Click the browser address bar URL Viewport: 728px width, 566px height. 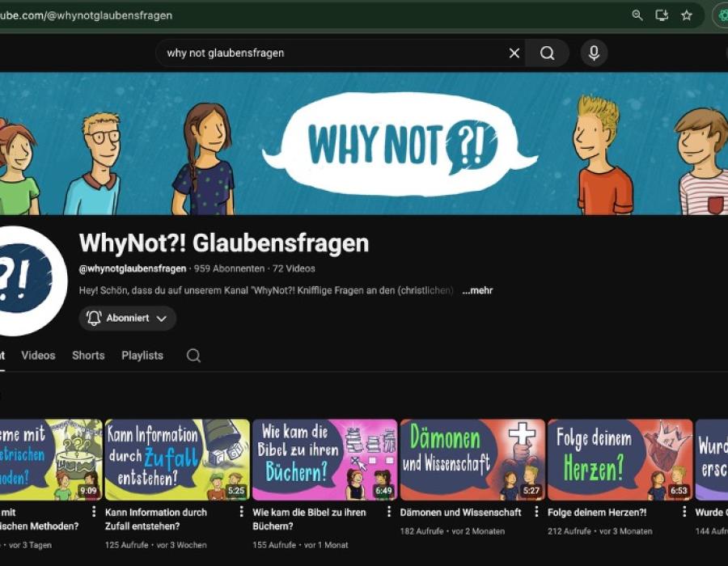[x=86, y=15]
